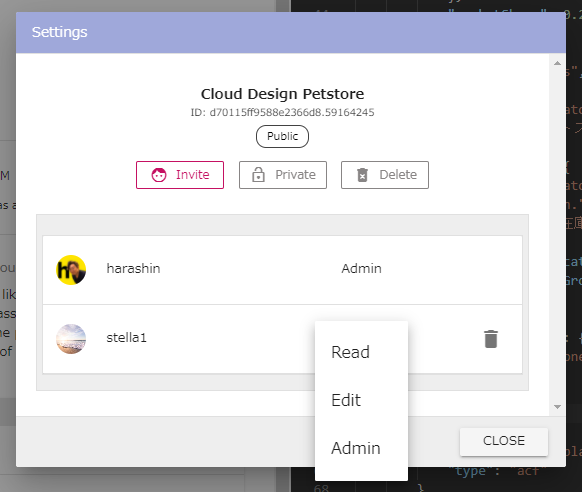The image size is (582, 492).
Task: Make the project Private
Action: coord(283,175)
